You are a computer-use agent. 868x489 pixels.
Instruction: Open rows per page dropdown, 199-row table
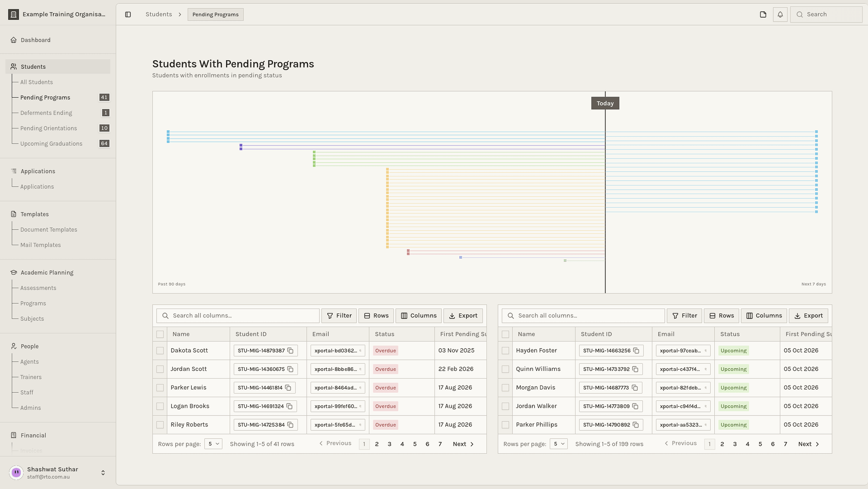(x=558, y=444)
